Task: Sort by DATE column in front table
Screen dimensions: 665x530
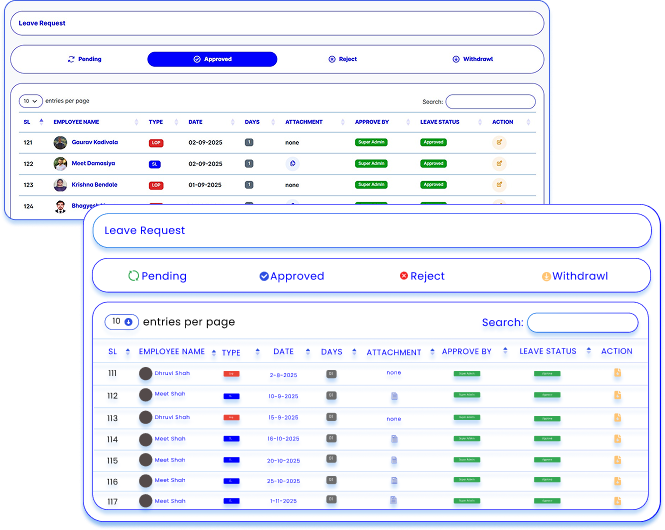Action: point(284,352)
